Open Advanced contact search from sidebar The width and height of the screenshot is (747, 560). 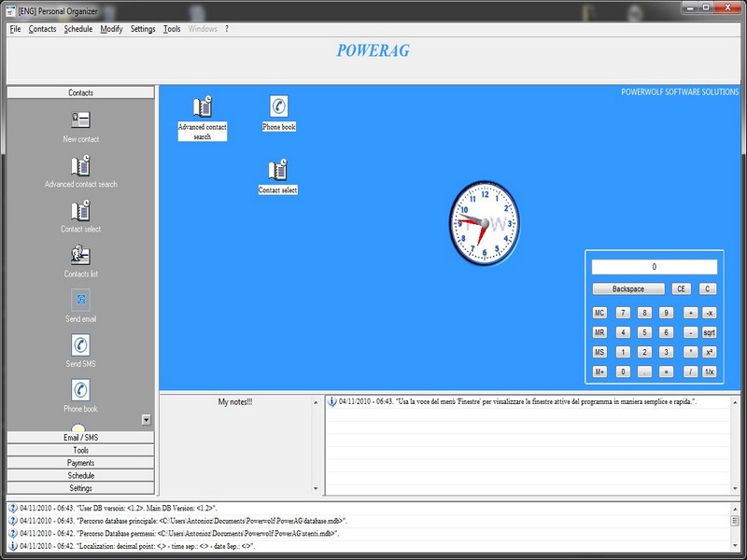pos(80,166)
